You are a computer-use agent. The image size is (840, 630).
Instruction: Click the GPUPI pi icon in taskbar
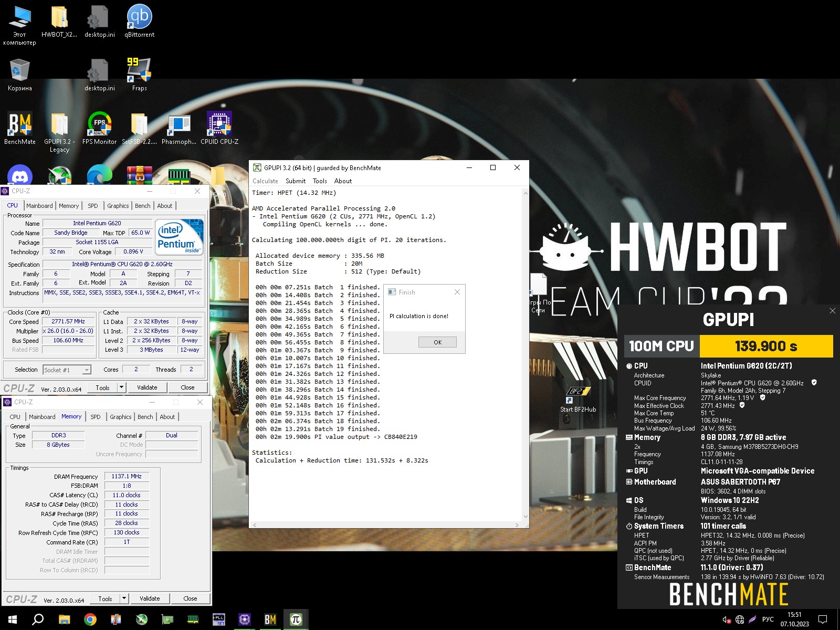296,619
